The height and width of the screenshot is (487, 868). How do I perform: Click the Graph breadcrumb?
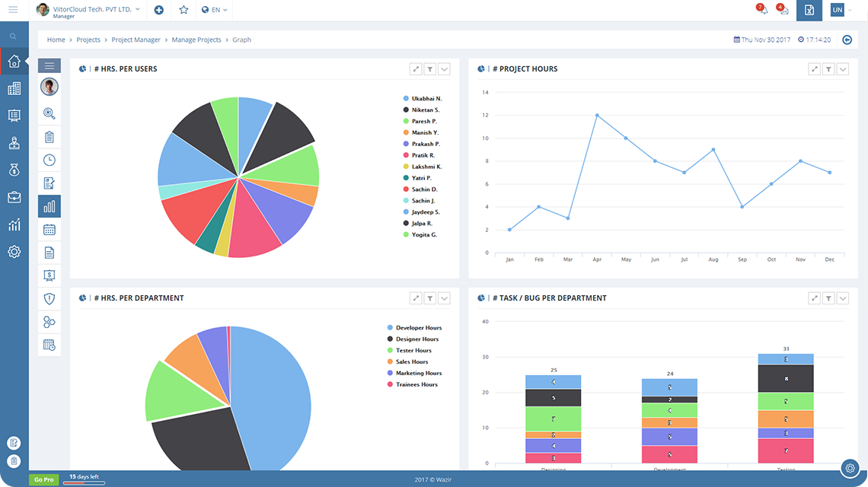pos(242,40)
